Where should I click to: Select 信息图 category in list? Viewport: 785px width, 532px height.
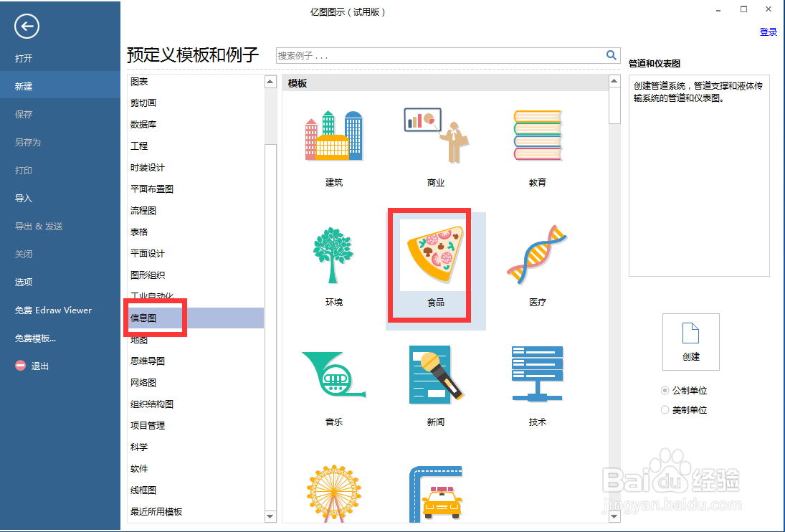(x=196, y=318)
